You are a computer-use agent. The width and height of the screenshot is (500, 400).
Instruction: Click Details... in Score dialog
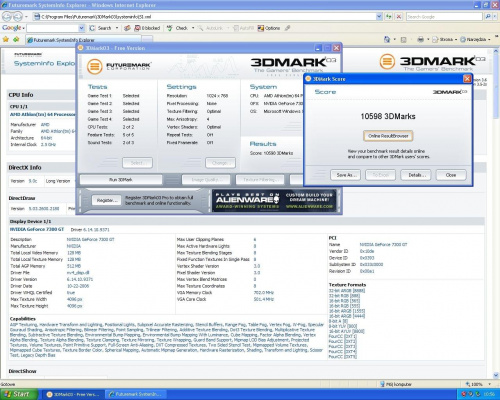pyautogui.click(x=416, y=175)
